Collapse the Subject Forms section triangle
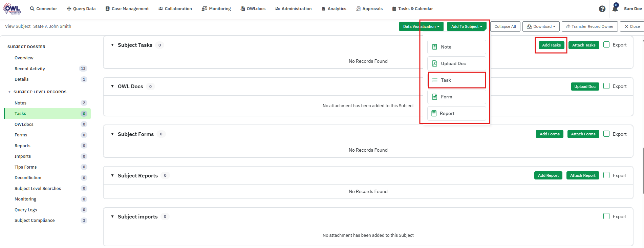 click(112, 134)
